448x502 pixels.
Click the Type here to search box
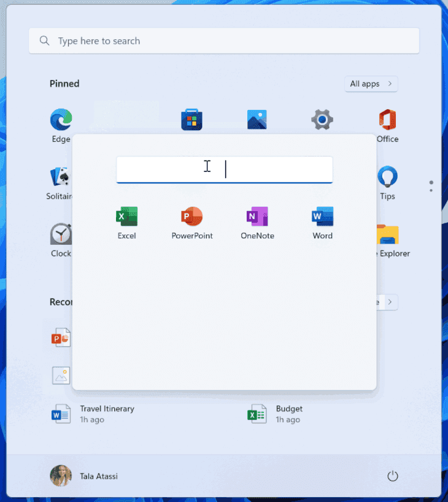pos(224,41)
